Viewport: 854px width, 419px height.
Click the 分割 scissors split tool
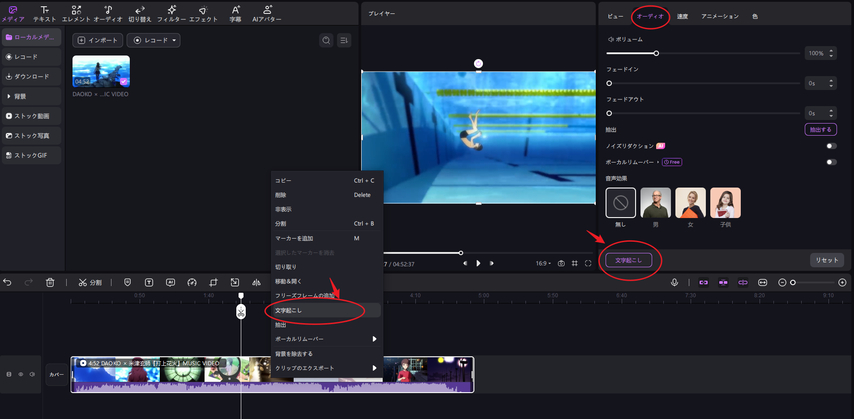(90, 283)
